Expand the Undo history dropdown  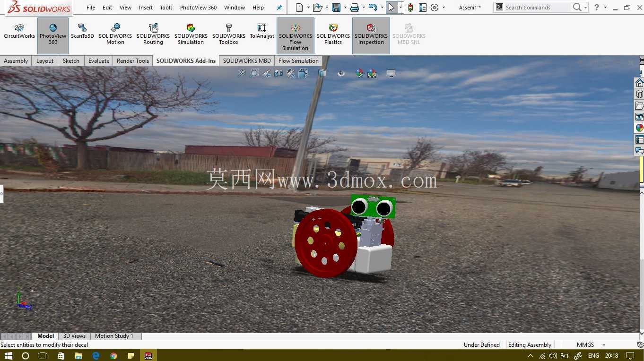(x=381, y=8)
